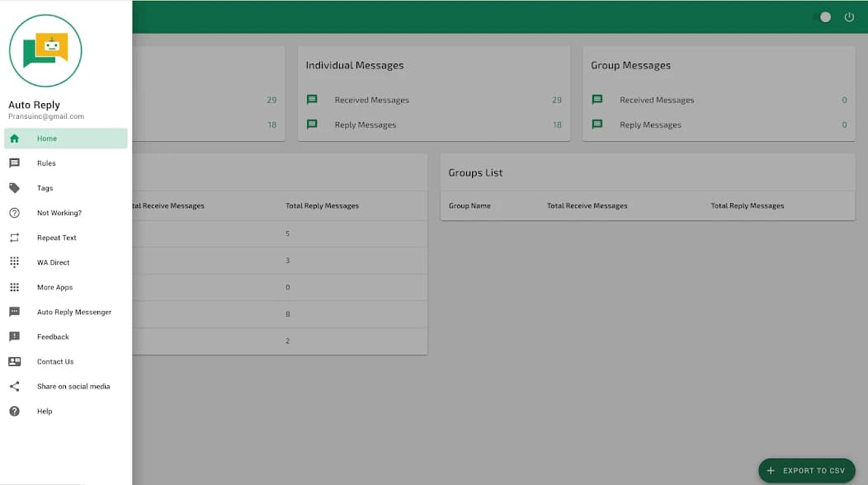Click the Share on social media icon
Screen dimensions: 868x485
click(14, 386)
